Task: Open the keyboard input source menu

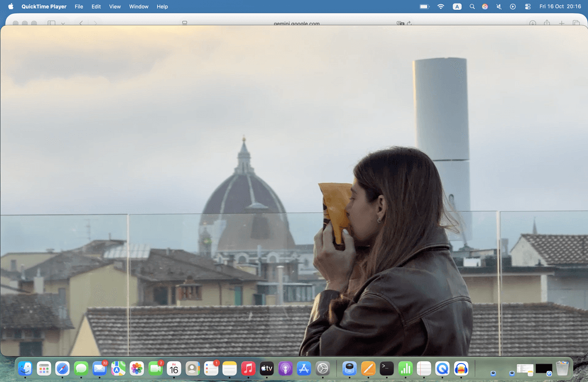Action: click(457, 7)
